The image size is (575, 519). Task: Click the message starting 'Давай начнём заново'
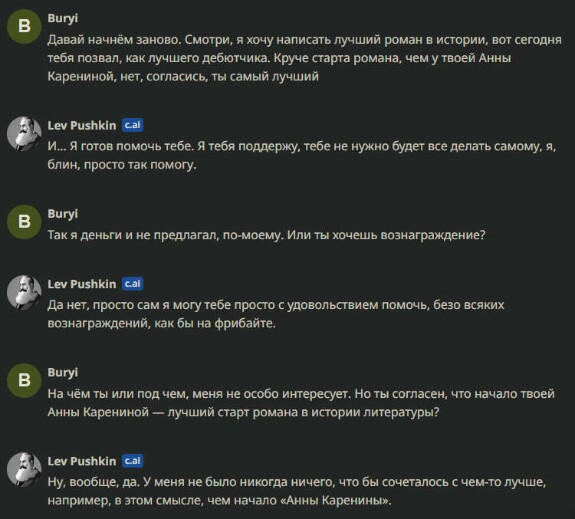point(304,58)
